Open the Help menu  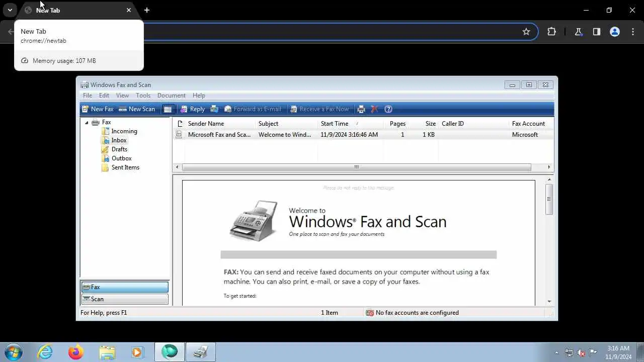199,96
